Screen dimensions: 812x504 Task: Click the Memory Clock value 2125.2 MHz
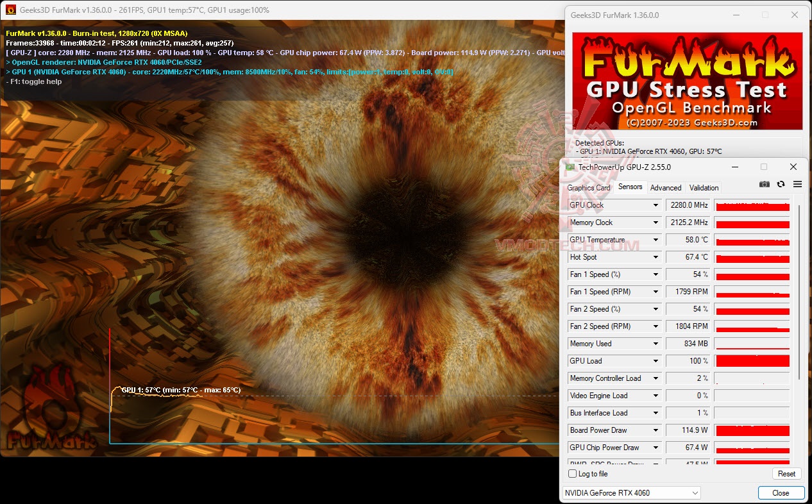tap(688, 223)
